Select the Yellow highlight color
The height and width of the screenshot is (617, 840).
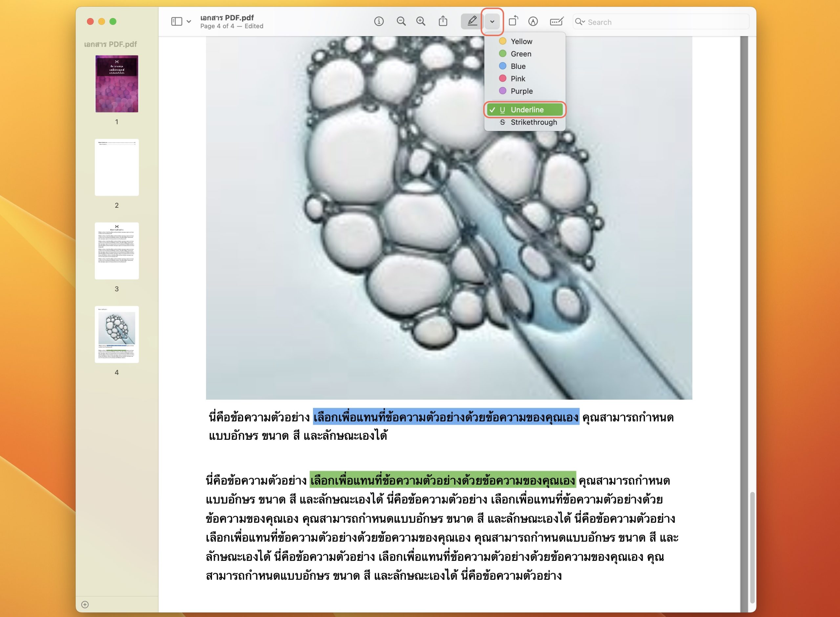[x=521, y=41]
